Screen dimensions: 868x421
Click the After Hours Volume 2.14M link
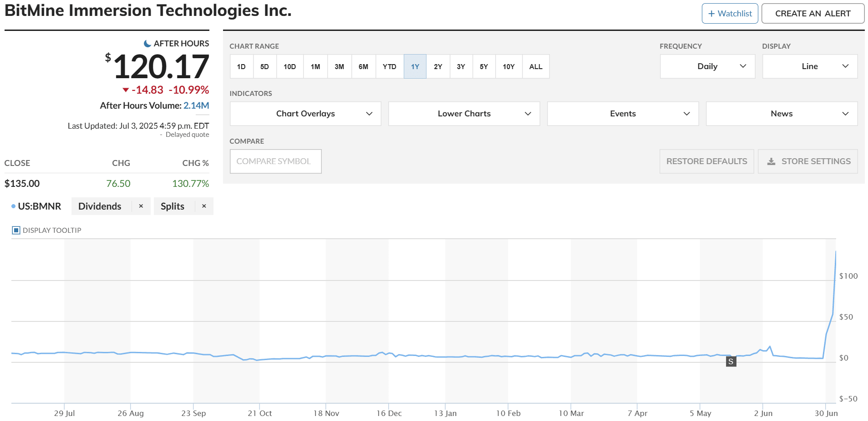pyautogui.click(x=196, y=105)
